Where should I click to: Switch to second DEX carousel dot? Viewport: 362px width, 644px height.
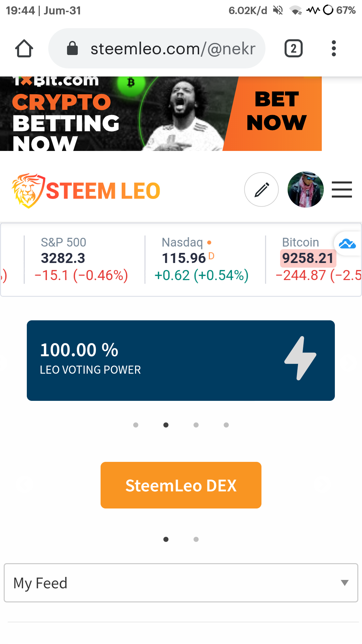tap(196, 539)
